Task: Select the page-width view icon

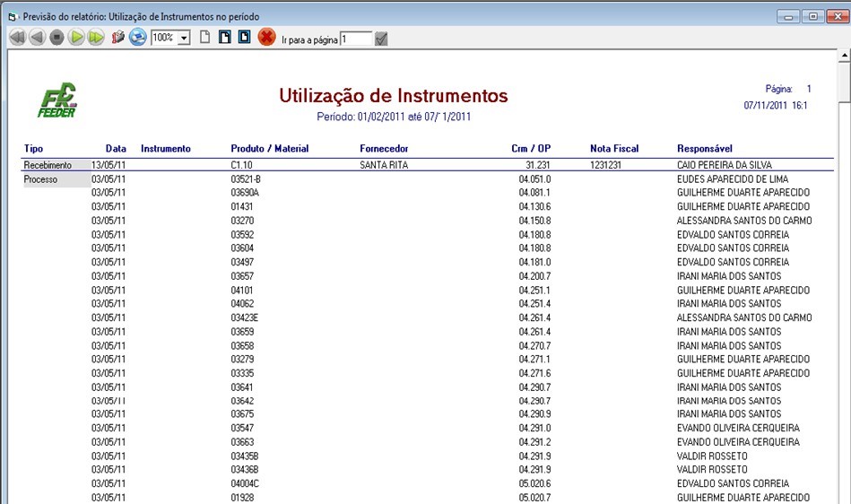Action: [x=244, y=37]
